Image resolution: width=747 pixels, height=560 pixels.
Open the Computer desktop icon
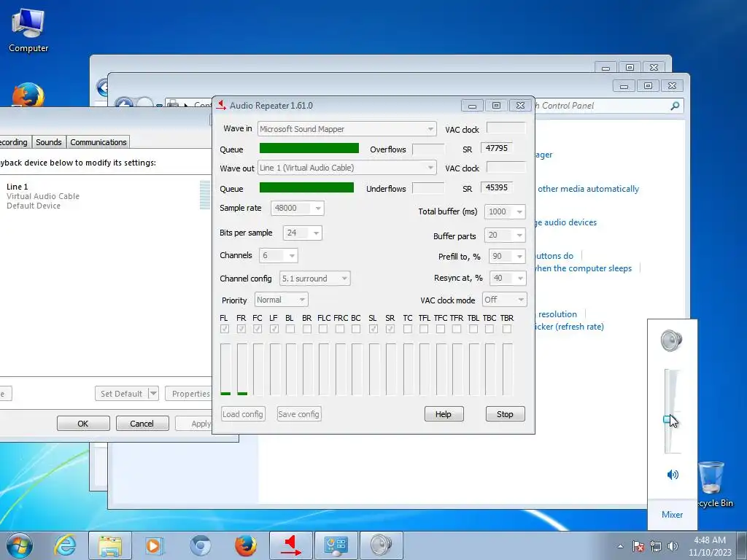[x=28, y=31]
